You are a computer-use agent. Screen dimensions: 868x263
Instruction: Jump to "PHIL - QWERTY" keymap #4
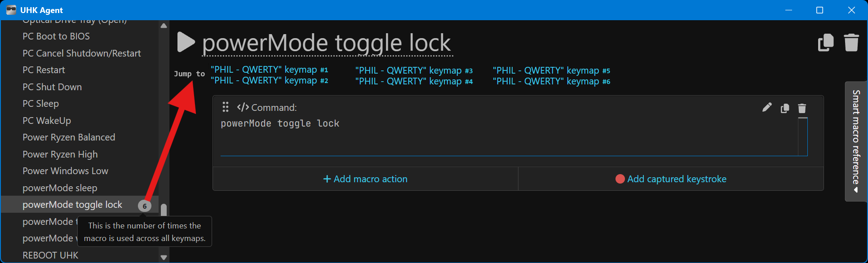[x=414, y=81]
